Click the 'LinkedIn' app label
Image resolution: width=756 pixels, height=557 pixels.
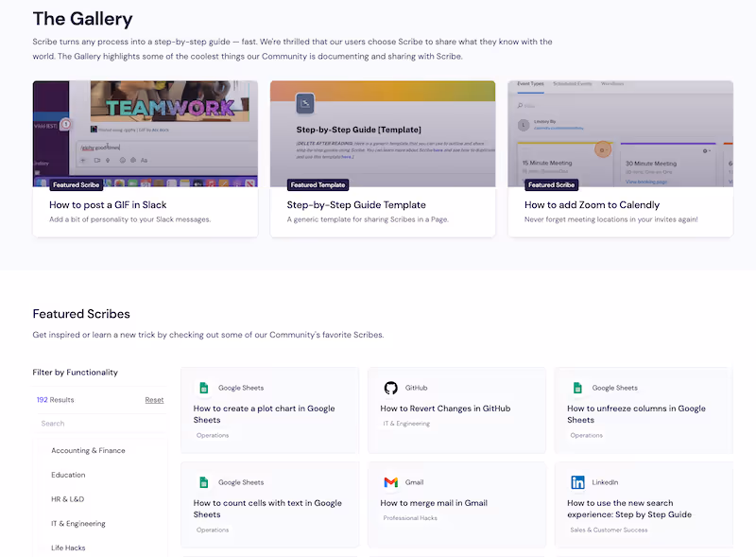click(605, 482)
